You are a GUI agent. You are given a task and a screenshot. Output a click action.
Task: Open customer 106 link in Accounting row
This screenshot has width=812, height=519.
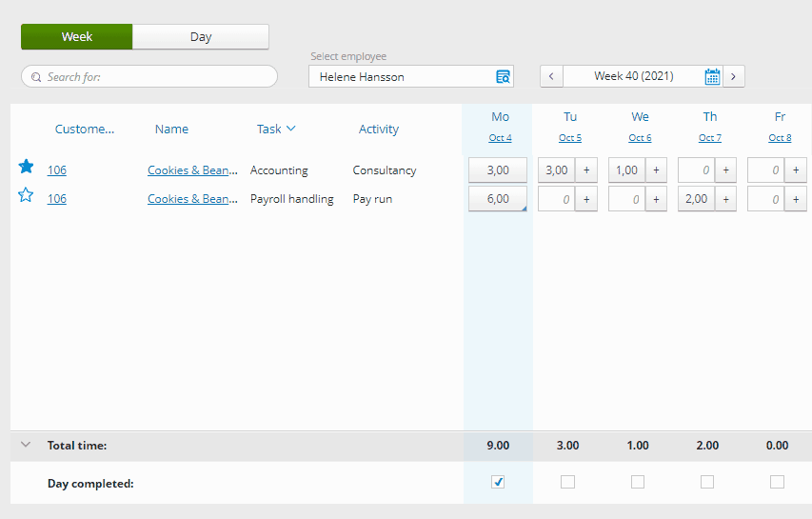57,170
